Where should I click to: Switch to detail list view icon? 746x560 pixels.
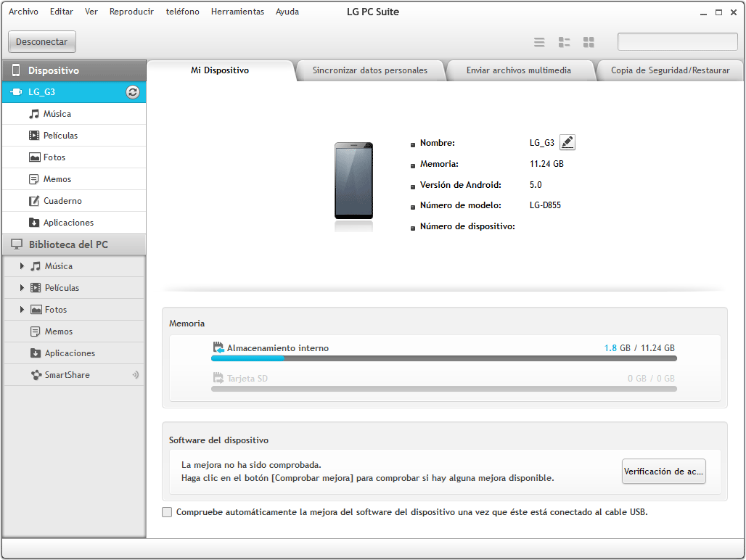click(564, 42)
